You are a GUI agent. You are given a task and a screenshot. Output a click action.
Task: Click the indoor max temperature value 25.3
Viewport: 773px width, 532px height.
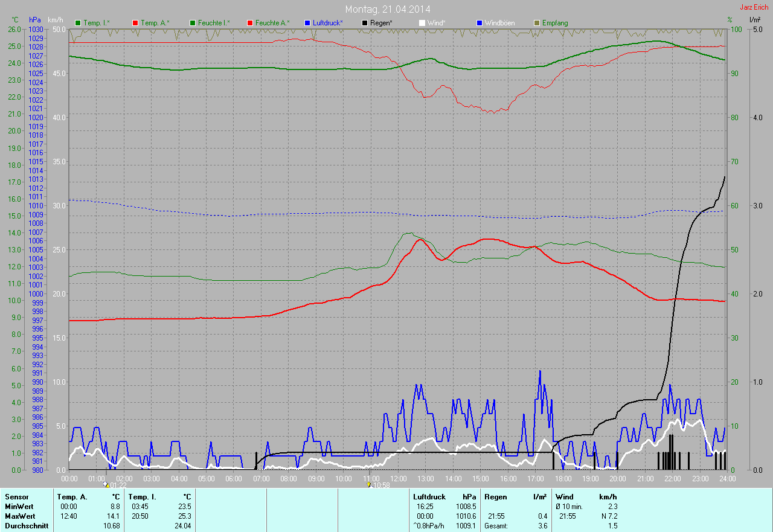click(185, 516)
